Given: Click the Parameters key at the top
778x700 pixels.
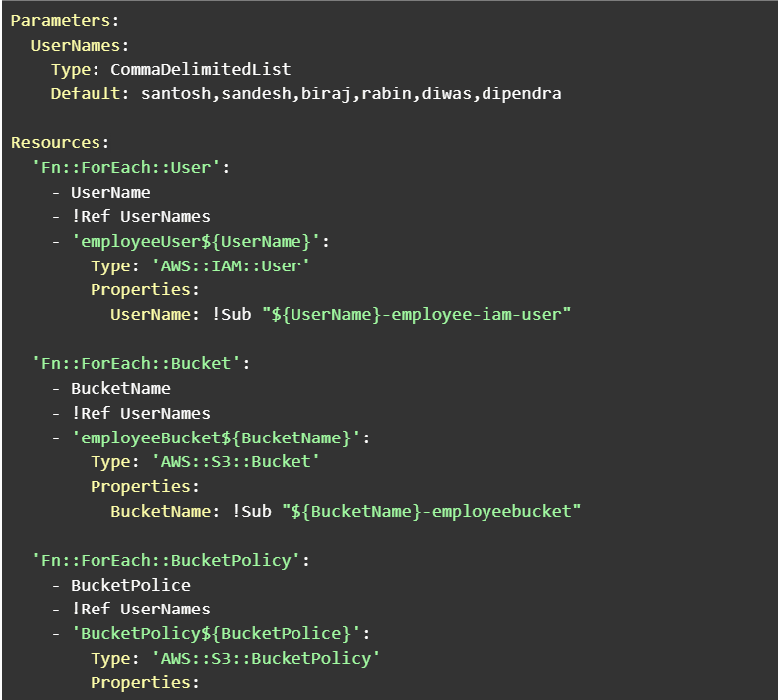Looking at the screenshot, I should coord(60,20).
